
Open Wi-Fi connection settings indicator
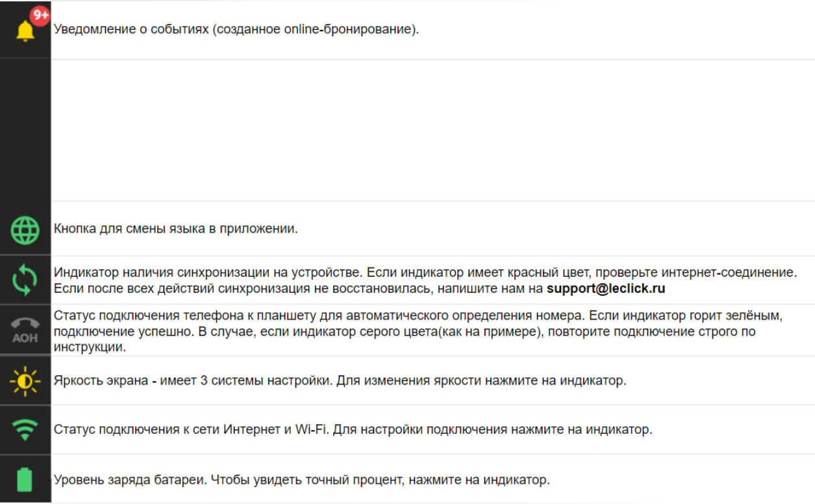tap(25, 429)
